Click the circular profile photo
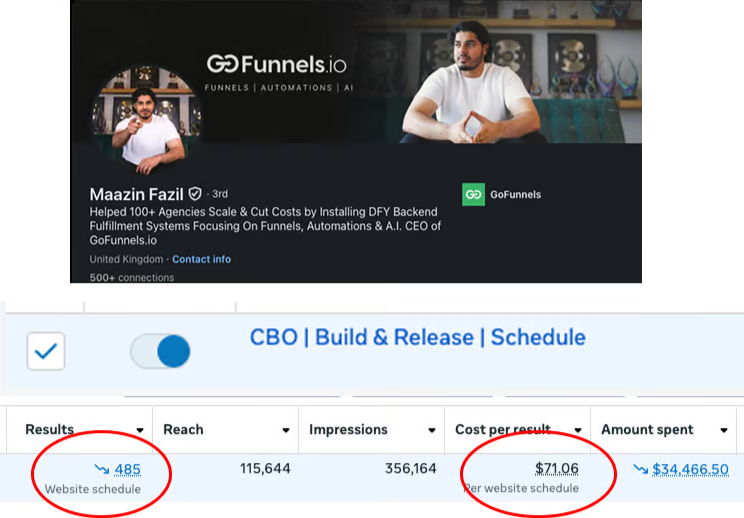 (147, 121)
